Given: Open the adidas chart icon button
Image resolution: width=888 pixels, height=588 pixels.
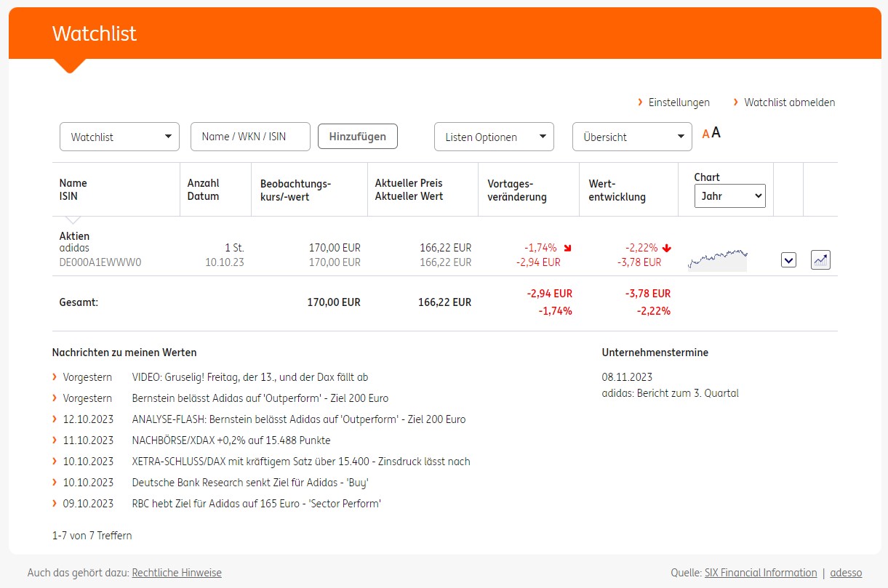Looking at the screenshot, I should (820, 259).
